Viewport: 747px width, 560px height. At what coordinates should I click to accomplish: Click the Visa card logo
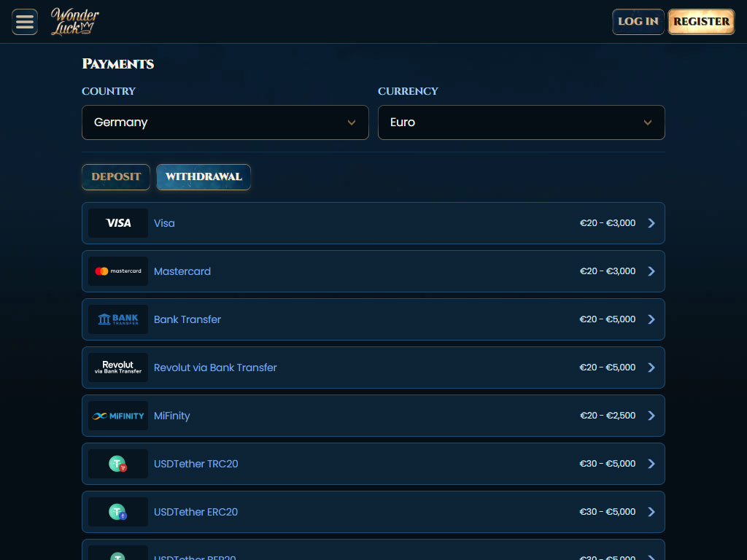click(118, 223)
